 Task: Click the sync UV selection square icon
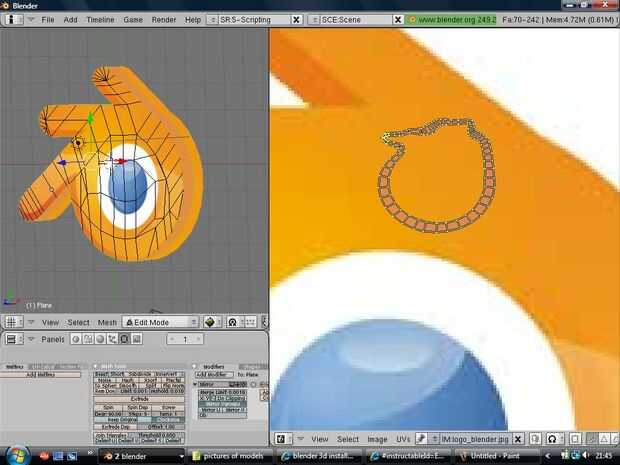[x=575, y=439]
